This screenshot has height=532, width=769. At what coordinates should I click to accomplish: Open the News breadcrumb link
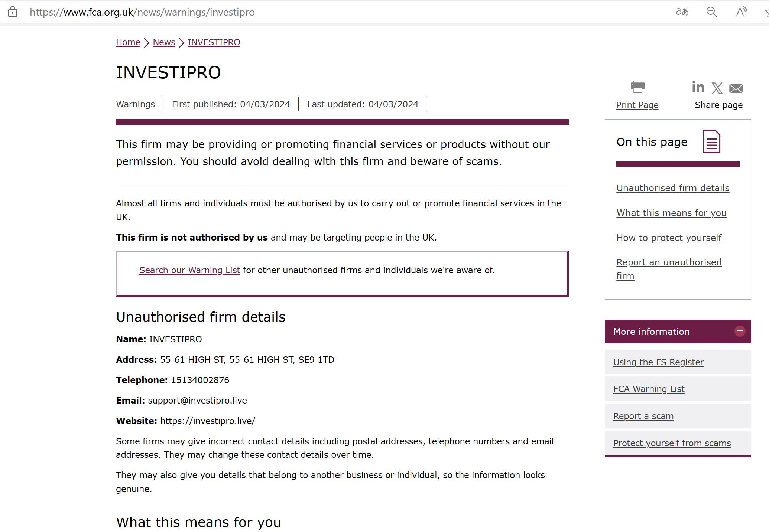pyautogui.click(x=164, y=42)
